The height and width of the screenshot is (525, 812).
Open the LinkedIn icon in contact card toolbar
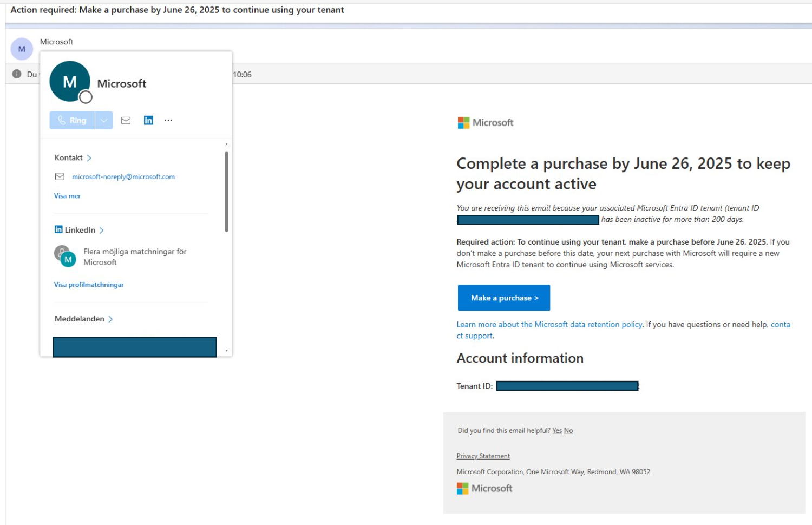tap(148, 120)
